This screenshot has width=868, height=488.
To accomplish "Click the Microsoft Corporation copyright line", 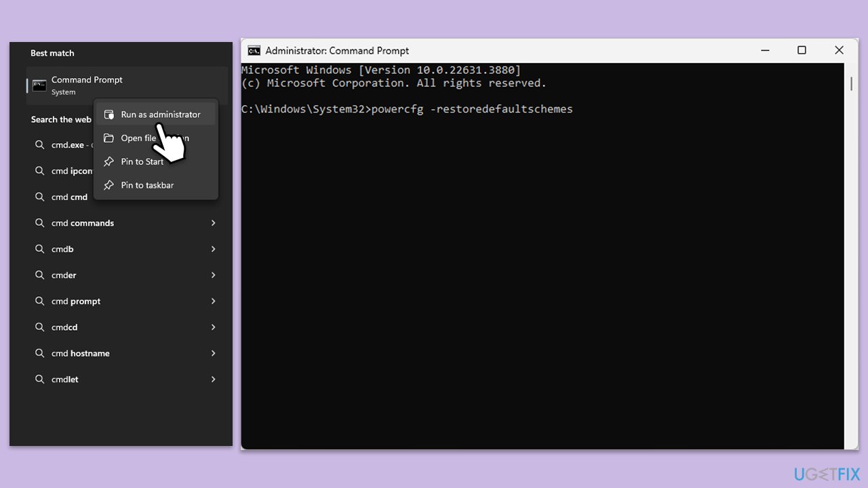I will pos(394,83).
